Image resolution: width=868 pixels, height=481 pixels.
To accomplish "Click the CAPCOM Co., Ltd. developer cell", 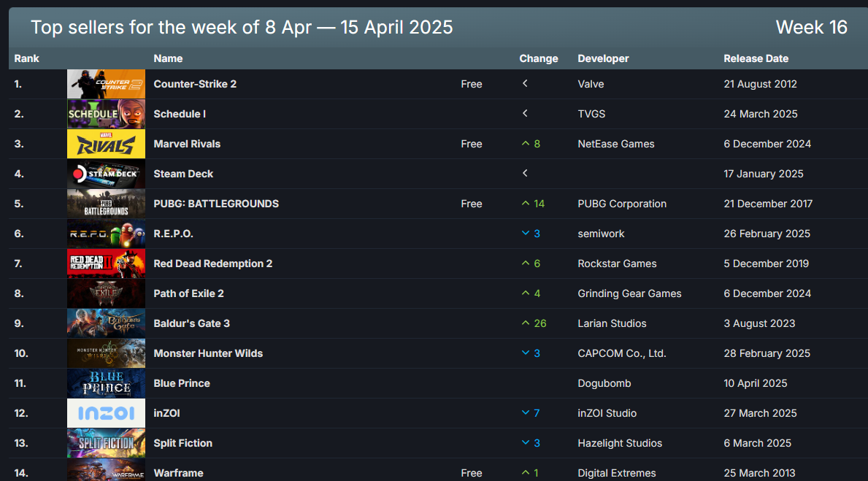I will [622, 353].
